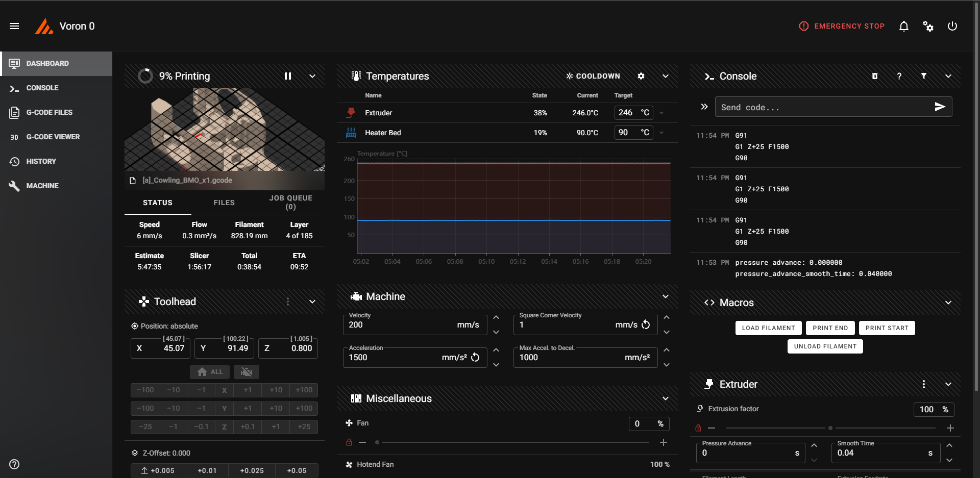Open temperature settings gear

[x=641, y=76]
